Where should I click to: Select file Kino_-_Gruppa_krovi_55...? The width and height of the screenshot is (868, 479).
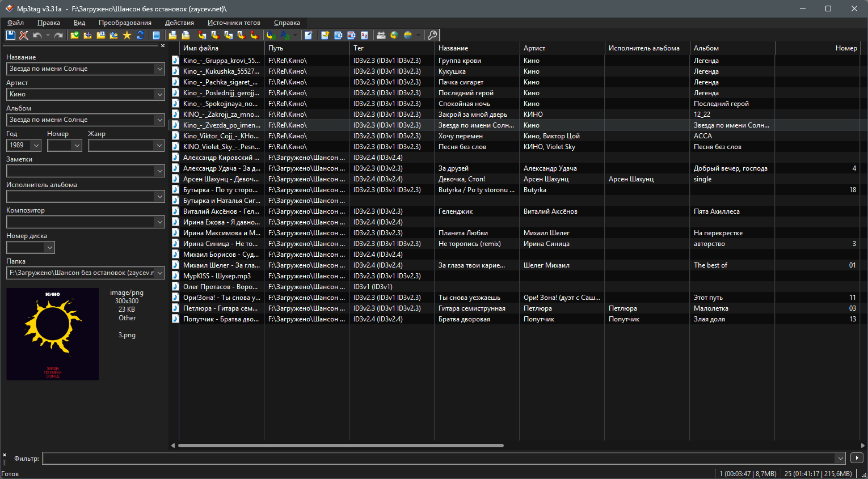click(x=221, y=61)
